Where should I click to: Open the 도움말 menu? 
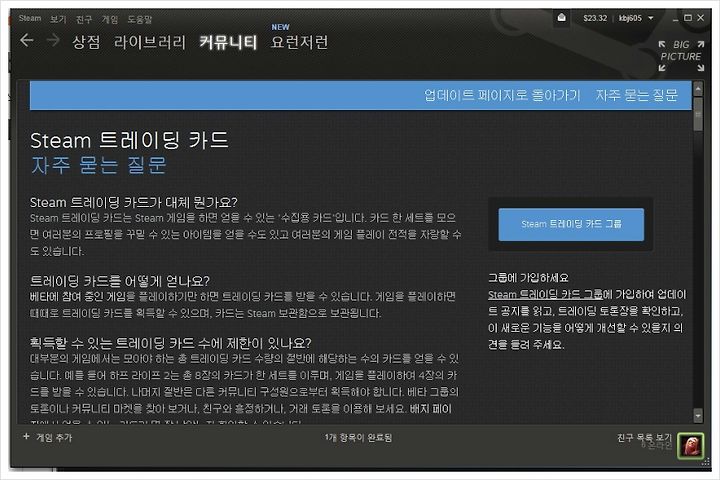pyautogui.click(x=140, y=19)
